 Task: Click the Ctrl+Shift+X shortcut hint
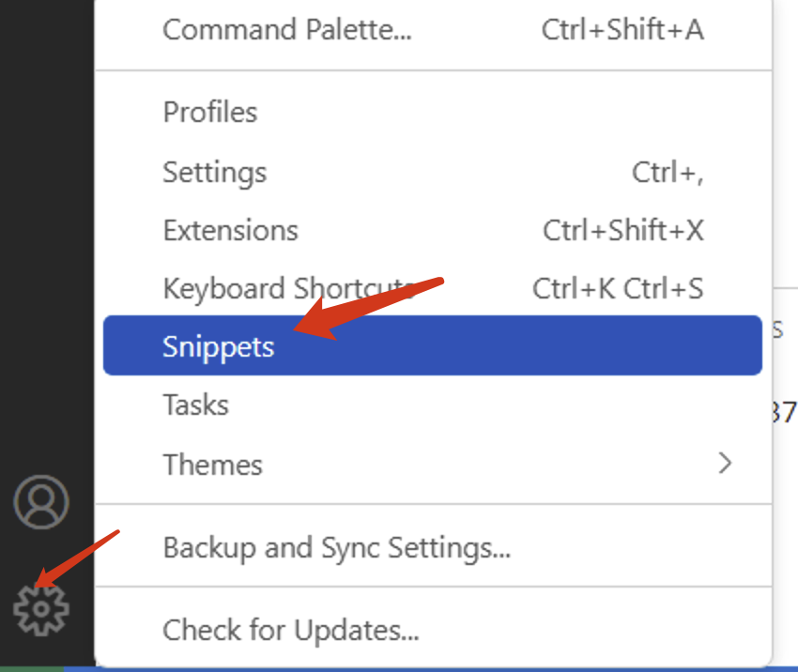pyautogui.click(x=623, y=230)
